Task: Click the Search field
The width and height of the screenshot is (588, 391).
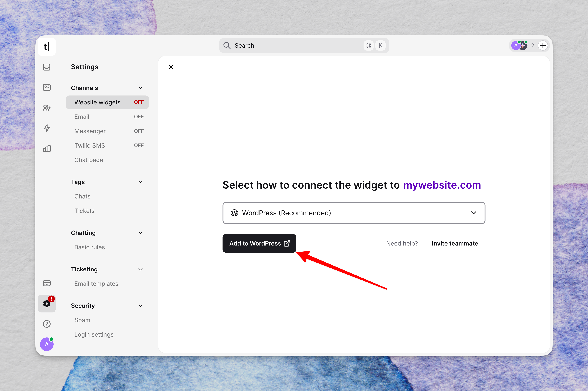Action: point(304,46)
